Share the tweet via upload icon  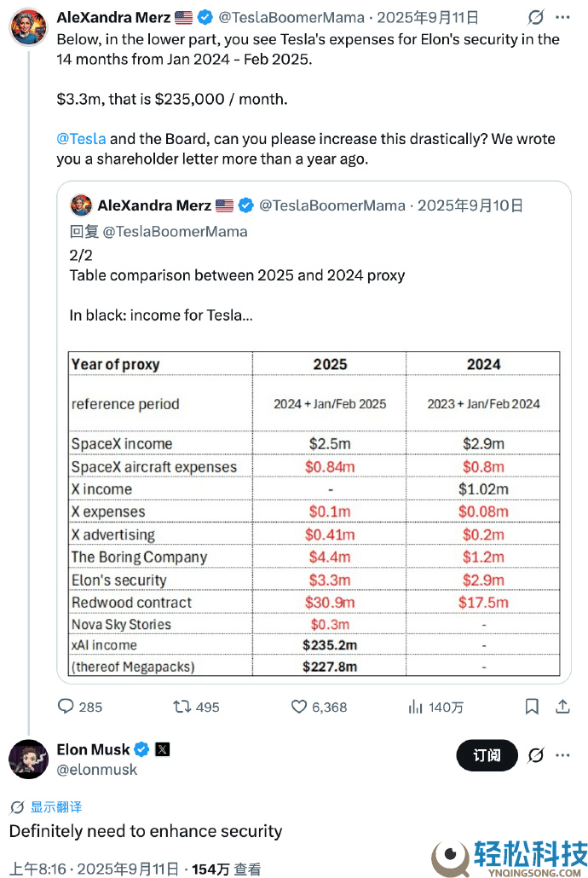(x=562, y=707)
